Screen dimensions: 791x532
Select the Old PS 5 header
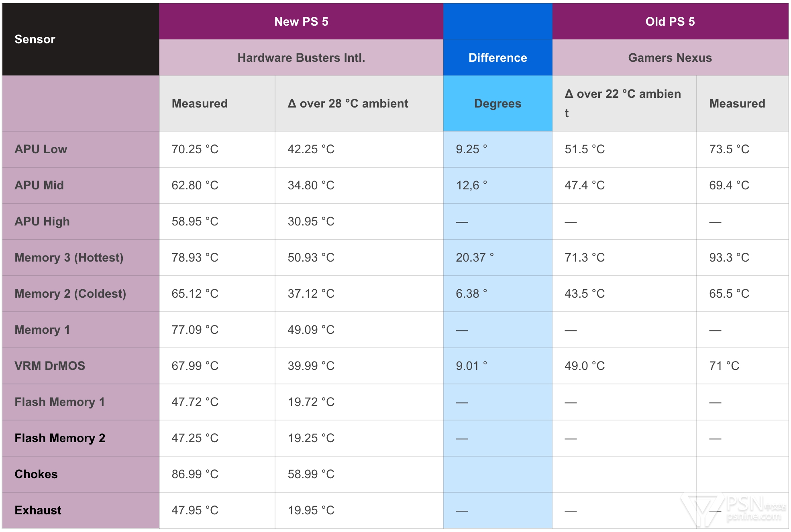click(x=670, y=21)
